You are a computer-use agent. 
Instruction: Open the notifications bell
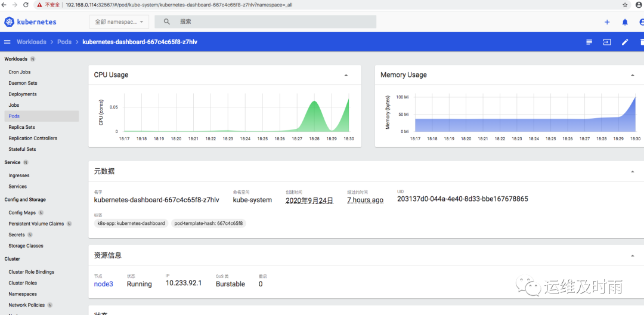625,22
